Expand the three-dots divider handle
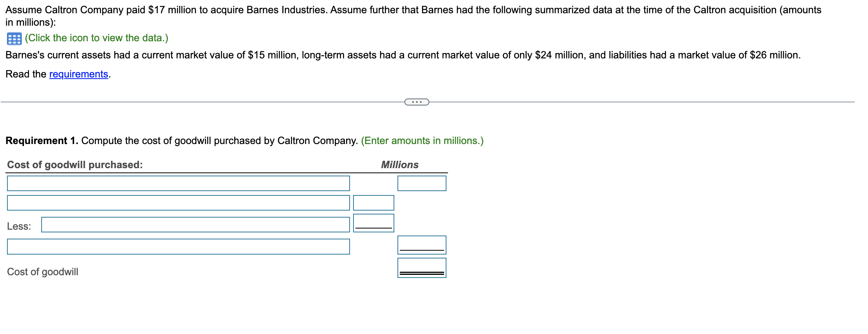This screenshot has height=334, width=868. 416,102
